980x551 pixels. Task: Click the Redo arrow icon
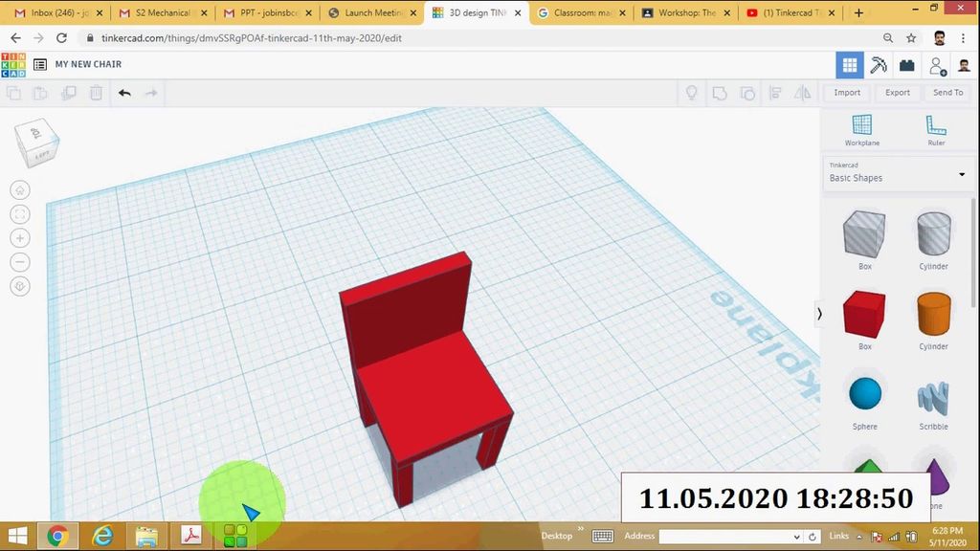click(151, 93)
